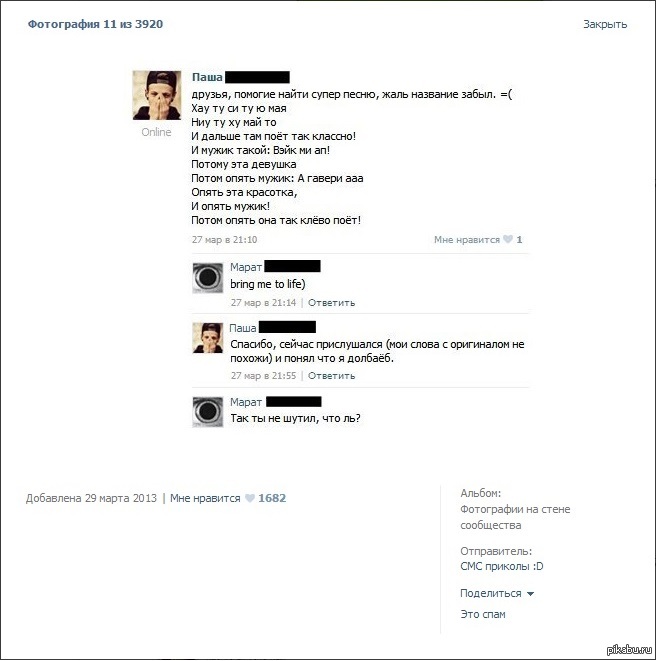Report the photo with Это спам
This screenshot has width=657, height=661.
pyautogui.click(x=483, y=614)
